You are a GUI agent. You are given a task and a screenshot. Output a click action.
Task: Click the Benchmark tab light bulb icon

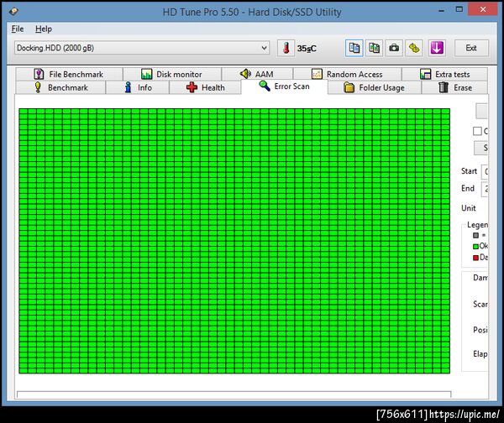(x=38, y=87)
